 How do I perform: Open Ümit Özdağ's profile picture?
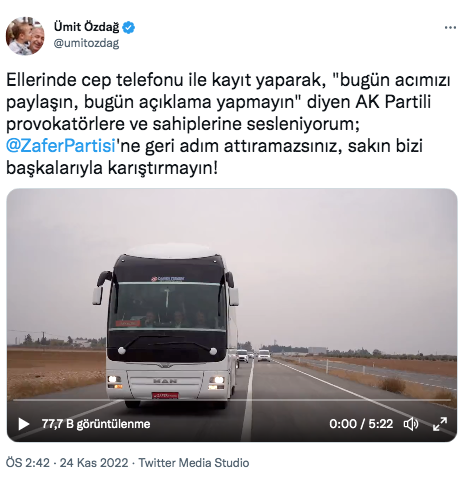[25, 36]
